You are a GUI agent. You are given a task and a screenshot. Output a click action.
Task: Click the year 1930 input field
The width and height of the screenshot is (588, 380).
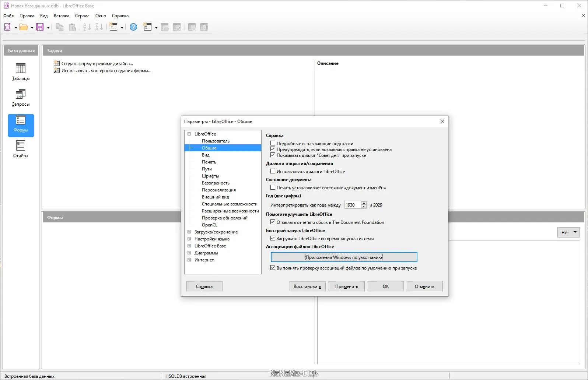pos(353,205)
